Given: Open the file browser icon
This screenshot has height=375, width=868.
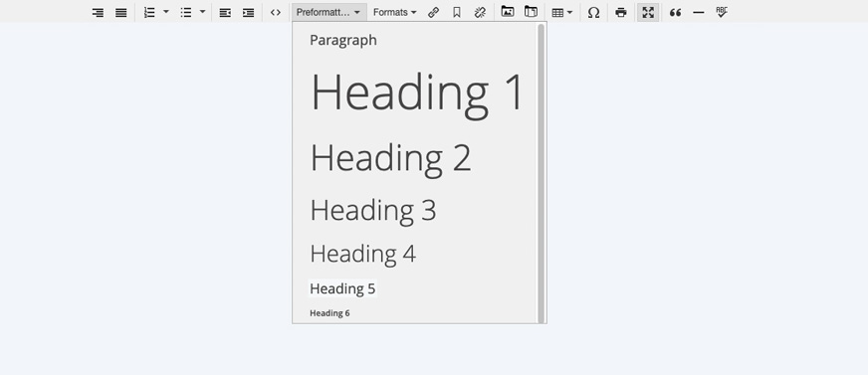Looking at the screenshot, I should click(531, 12).
